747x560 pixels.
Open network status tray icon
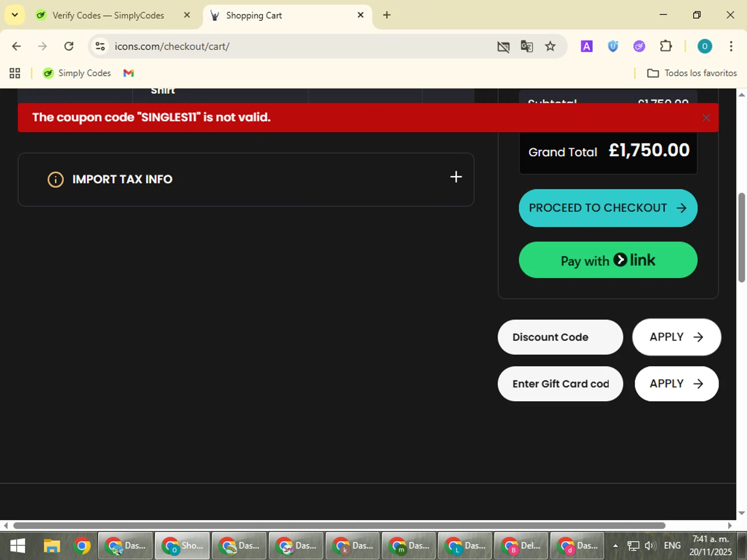point(633,546)
